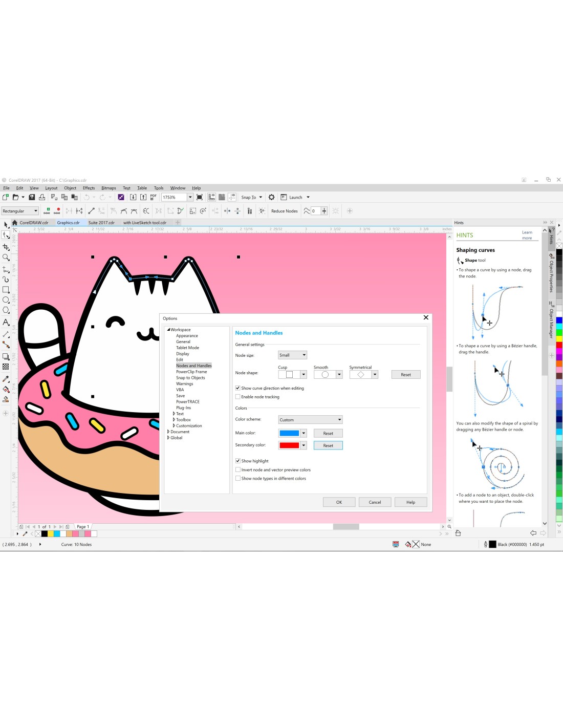The height and width of the screenshot is (728, 563).
Task: Select the Connector tool
Action: point(6,345)
